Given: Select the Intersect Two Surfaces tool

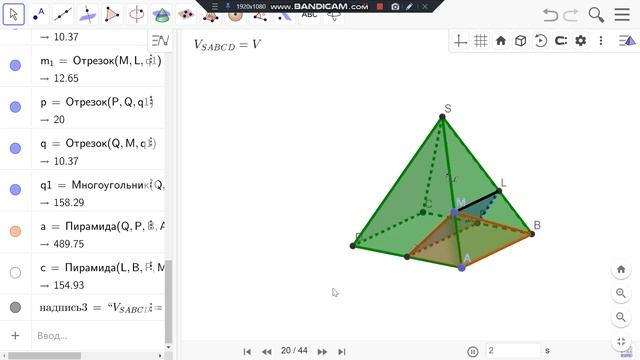Looking at the screenshot, I should pyautogui.click(x=161, y=15).
